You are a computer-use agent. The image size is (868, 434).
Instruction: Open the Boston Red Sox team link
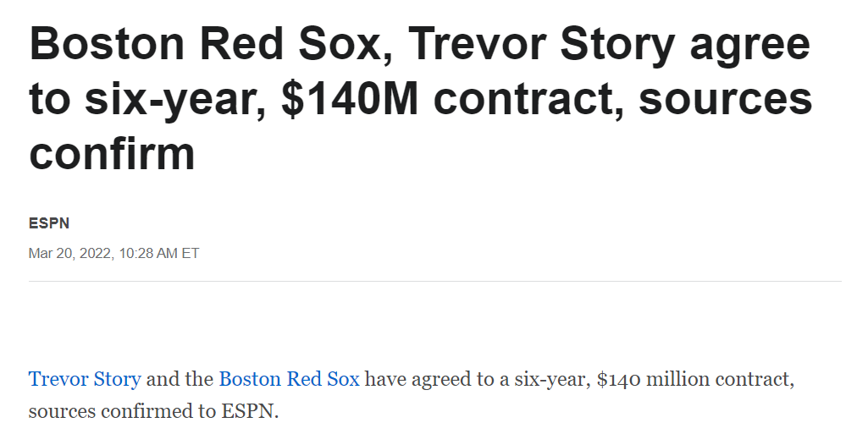(289, 379)
